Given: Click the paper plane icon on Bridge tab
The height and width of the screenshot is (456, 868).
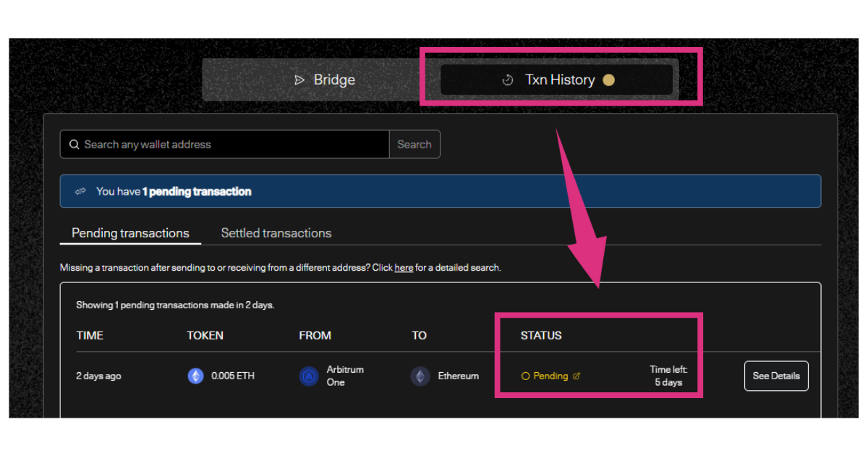Looking at the screenshot, I should coord(299,80).
